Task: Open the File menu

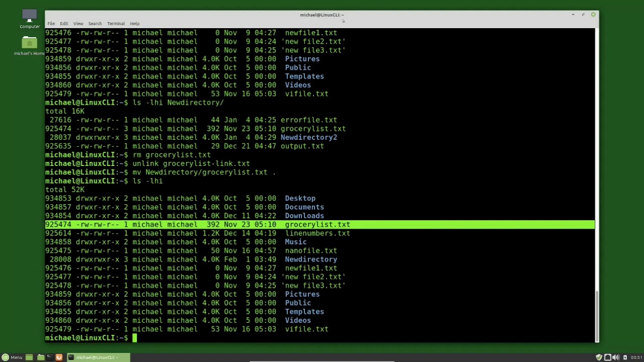Action: [51, 24]
